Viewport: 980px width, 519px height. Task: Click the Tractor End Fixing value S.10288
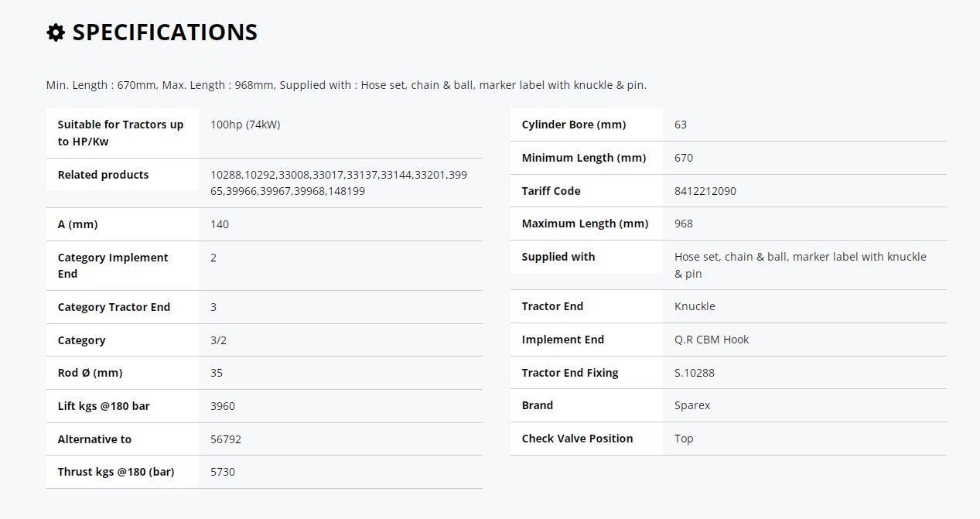tap(695, 373)
